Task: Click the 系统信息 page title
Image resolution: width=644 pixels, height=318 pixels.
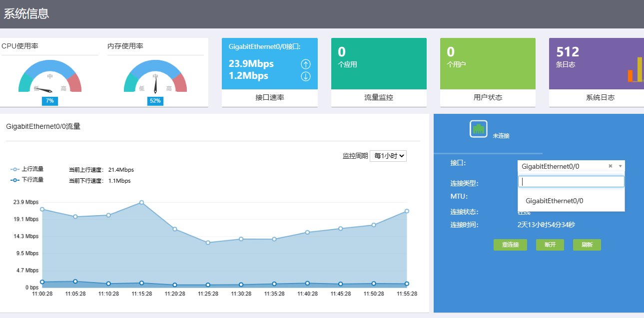Action: [26, 14]
